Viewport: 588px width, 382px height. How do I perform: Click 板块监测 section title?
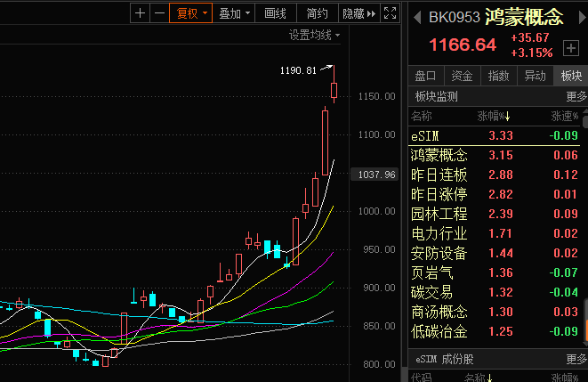(x=436, y=96)
